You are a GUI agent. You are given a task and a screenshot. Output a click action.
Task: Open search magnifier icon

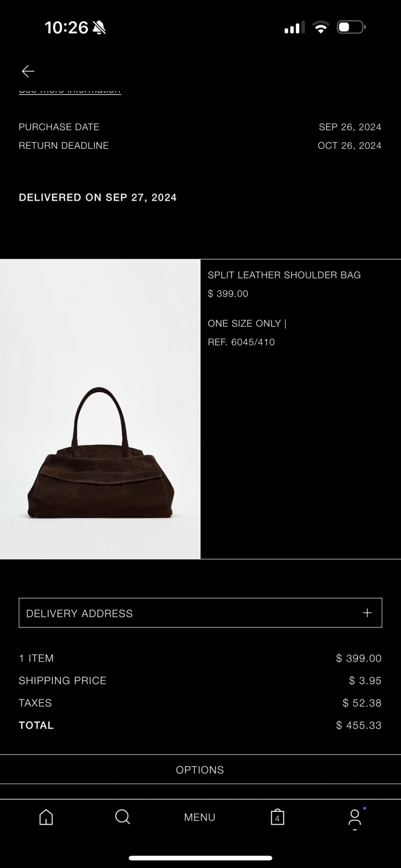[x=122, y=817]
